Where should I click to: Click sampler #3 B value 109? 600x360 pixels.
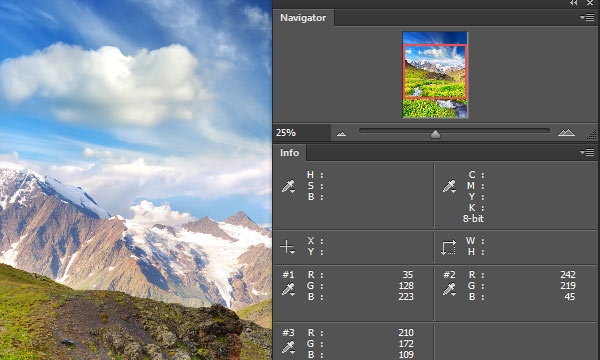click(x=406, y=355)
